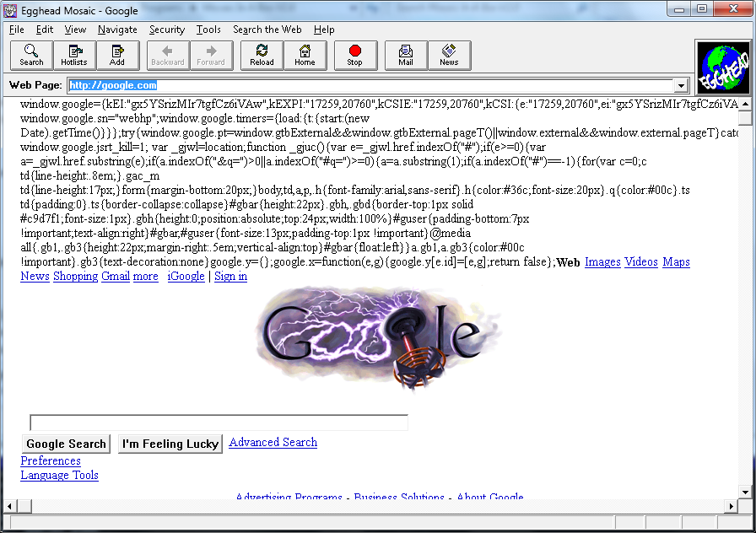The image size is (756, 533).
Task: Open the Help menu
Action: click(x=324, y=30)
